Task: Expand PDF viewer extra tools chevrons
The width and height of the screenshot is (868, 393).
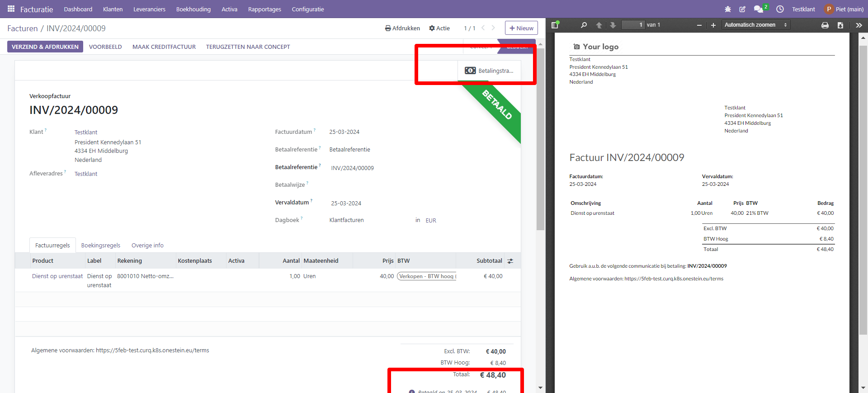Action: pos(859,25)
